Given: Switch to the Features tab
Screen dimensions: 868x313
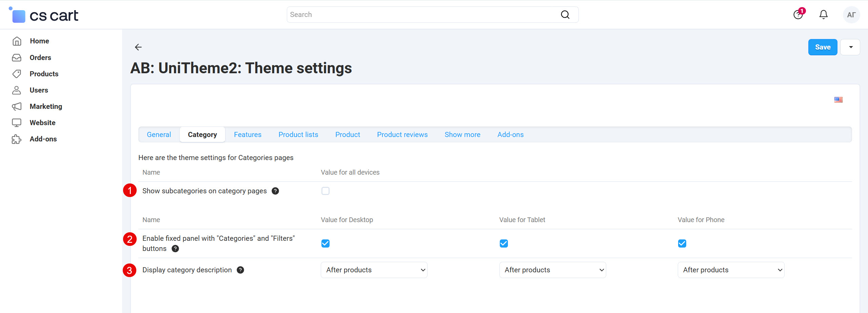Looking at the screenshot, I should click(248, 134).
